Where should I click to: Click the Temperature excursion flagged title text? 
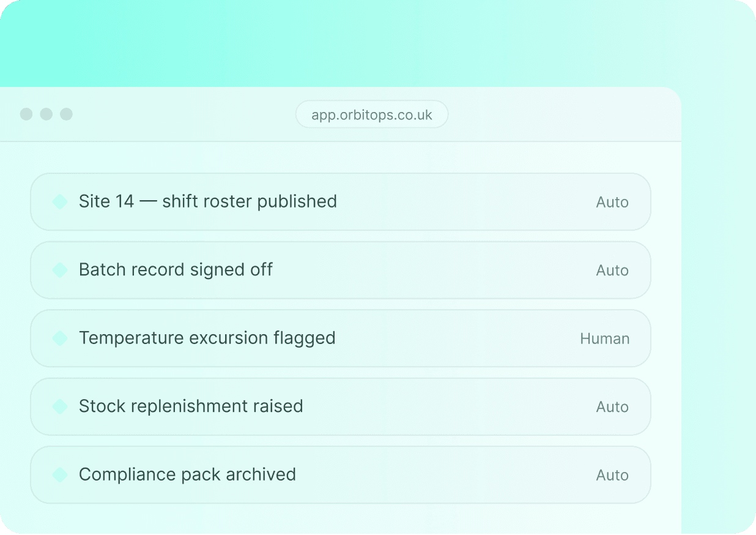click(x=207, y=338)
